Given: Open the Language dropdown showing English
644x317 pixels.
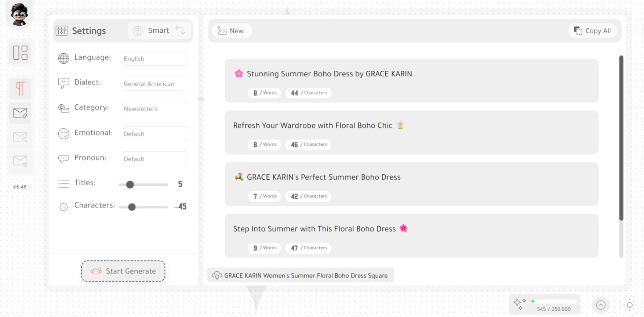Looking at the screenshot, I should click(x=154, y=58).
